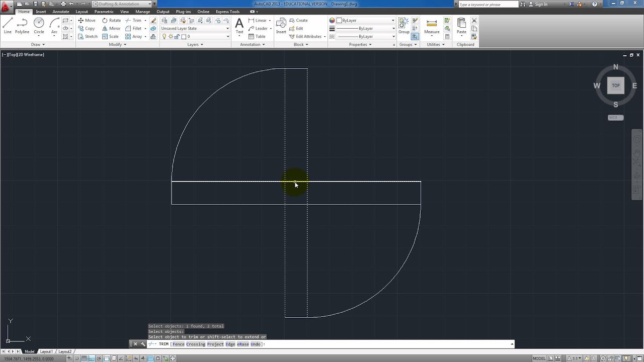Screen dimensions: 644x362
Task: Click Sign In button
Action: coord(538,4)
